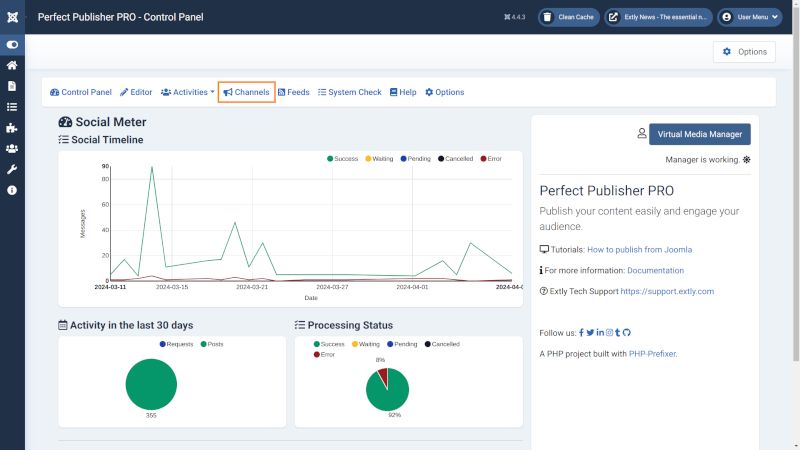
Task: Click the top-right Options button
Action: pyautogui.click(x=744, y=52)
